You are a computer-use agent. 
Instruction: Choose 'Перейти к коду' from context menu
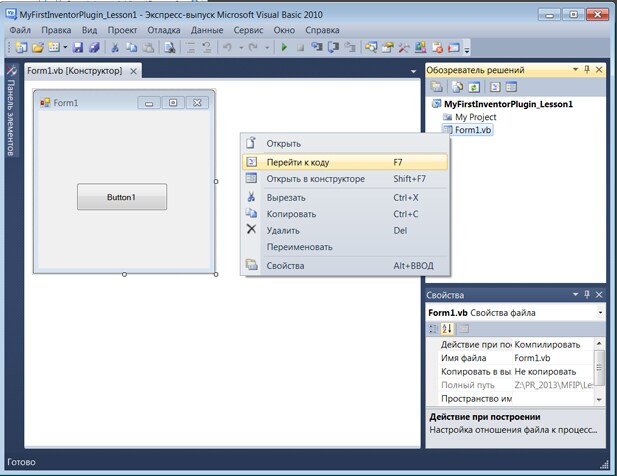[297, 162]
